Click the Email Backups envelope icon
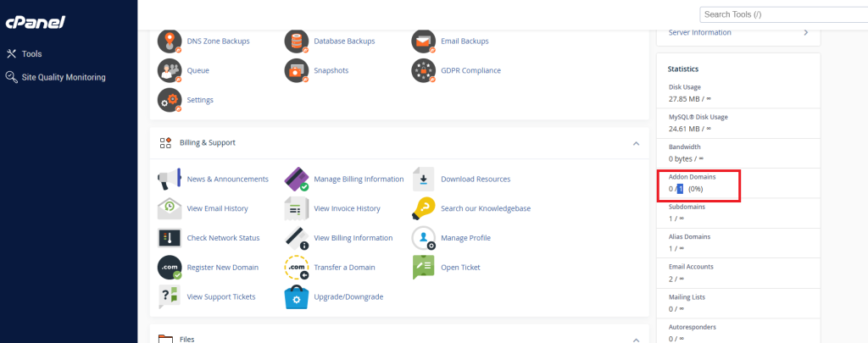The image size is (868, 343). 423,41
